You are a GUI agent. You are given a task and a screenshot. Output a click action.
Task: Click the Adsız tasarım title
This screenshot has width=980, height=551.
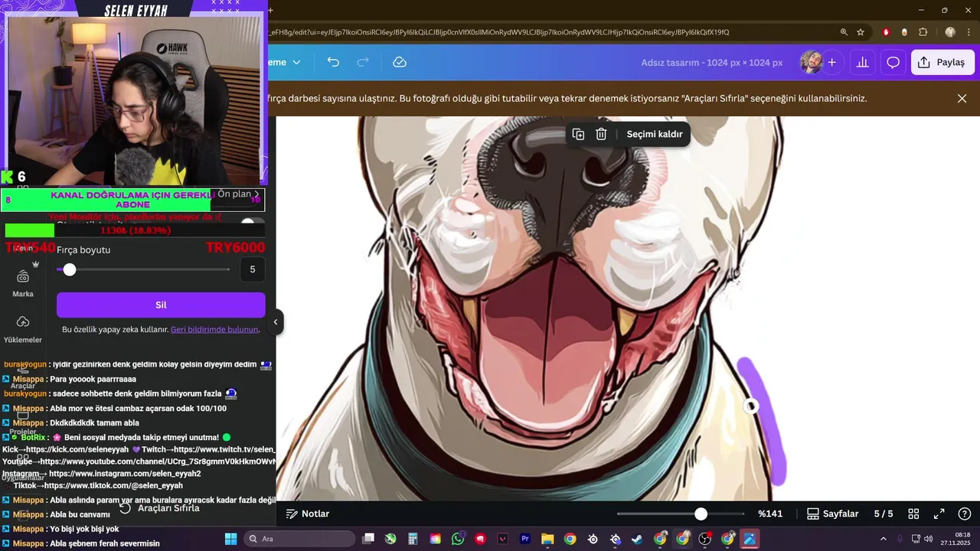coord(712,62)
